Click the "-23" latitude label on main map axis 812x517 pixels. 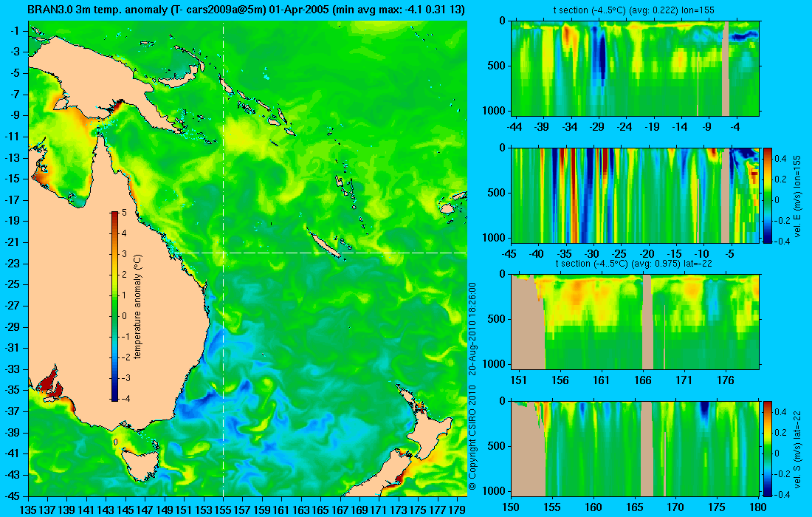13,263
